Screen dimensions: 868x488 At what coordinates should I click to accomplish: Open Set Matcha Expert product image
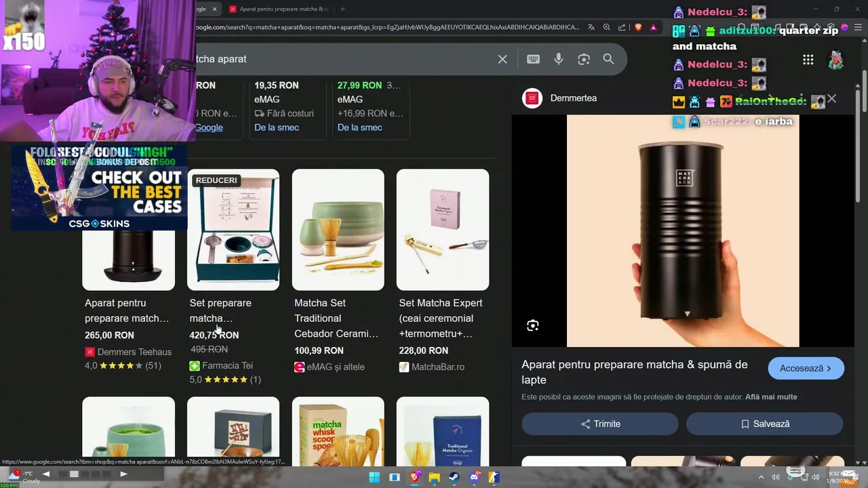pyautogui.click(x=442, y=230)
